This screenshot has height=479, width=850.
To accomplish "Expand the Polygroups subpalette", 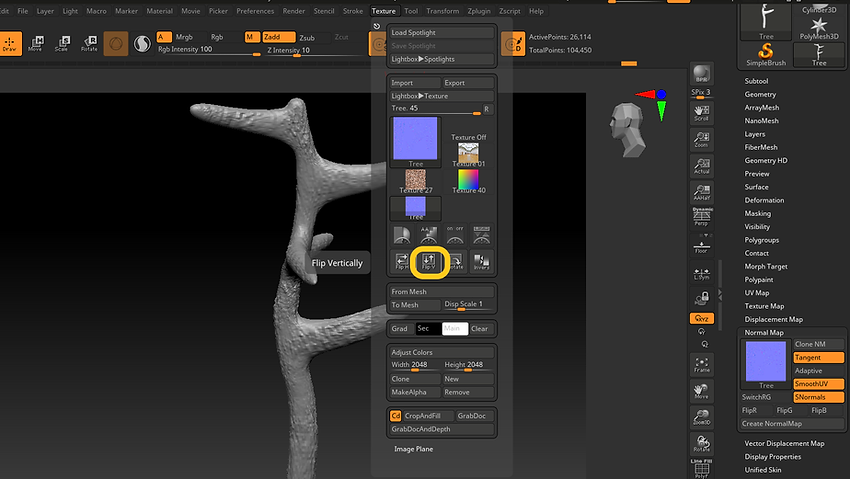I will point(761,240).
